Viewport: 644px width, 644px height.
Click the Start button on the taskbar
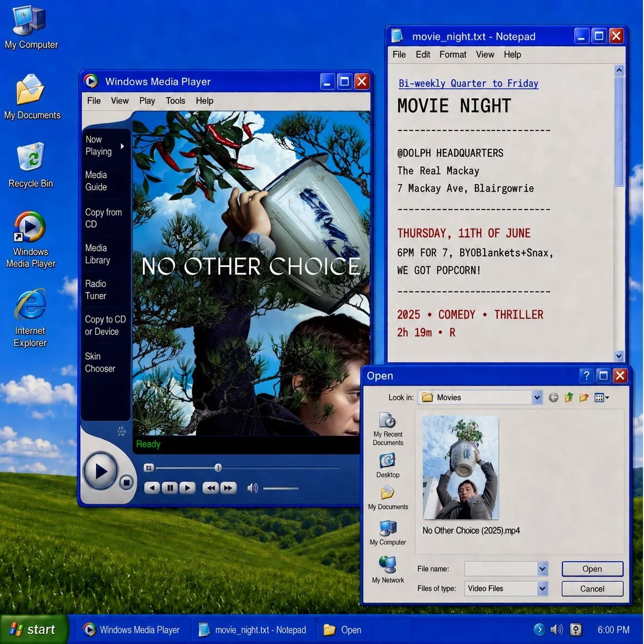coord(34,629)
